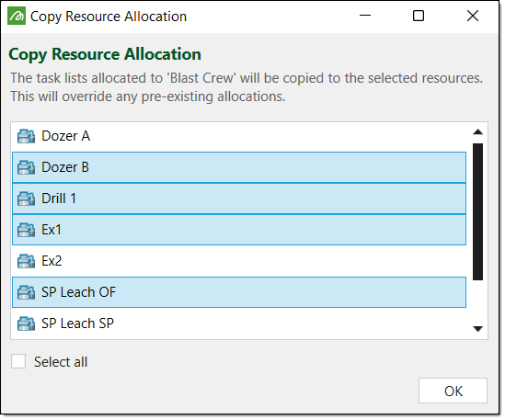Tick the Select all checkbox

click(x=18, y=361)
